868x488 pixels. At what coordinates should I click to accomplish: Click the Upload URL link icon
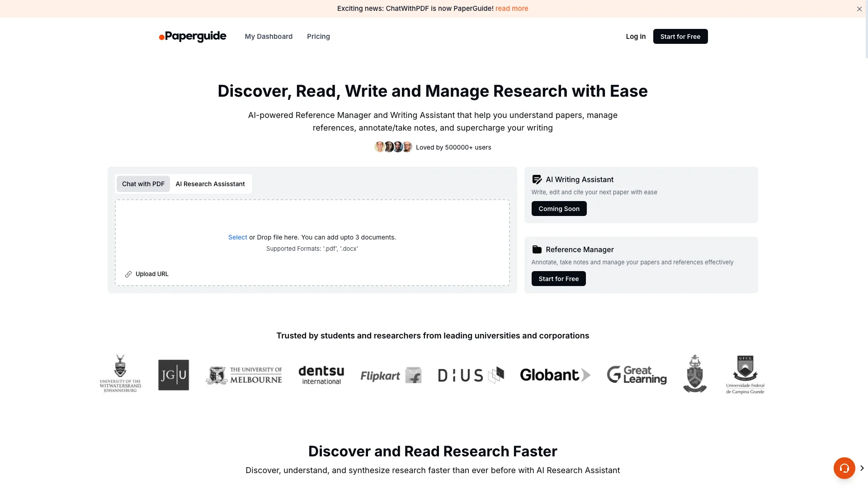coord(128,273)
